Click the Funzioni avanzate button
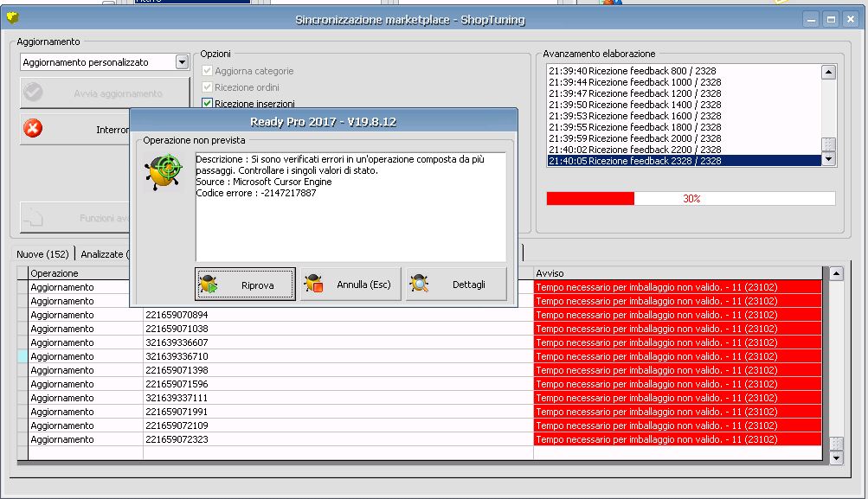 74,217
